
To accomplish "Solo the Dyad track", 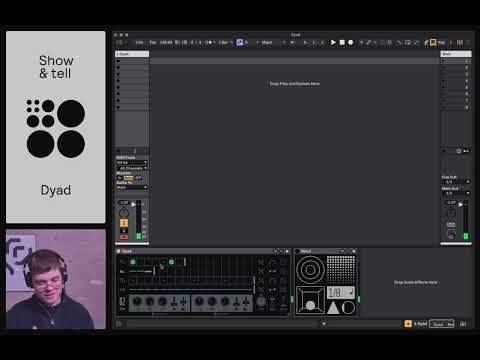I will pos(124,231).
